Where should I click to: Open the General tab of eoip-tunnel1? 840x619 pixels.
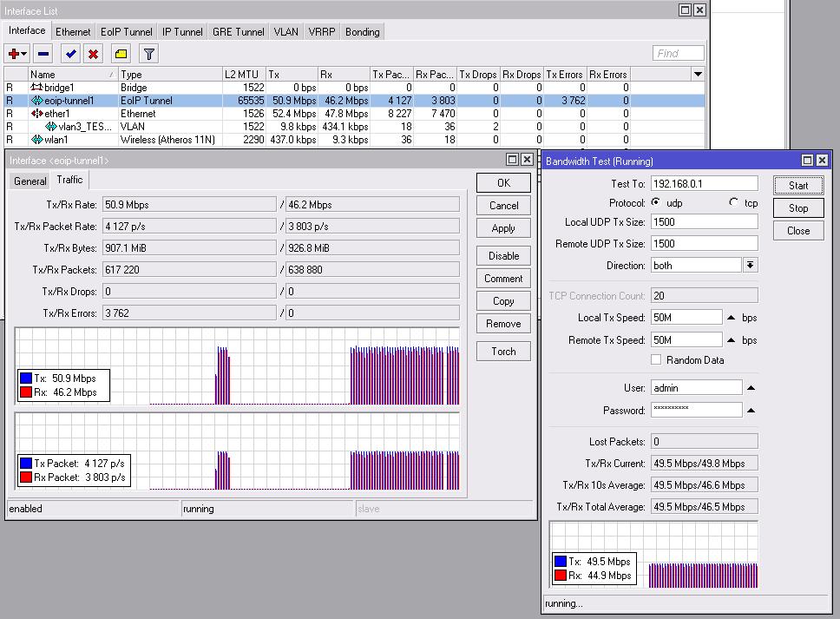click(x=30, y=181)
